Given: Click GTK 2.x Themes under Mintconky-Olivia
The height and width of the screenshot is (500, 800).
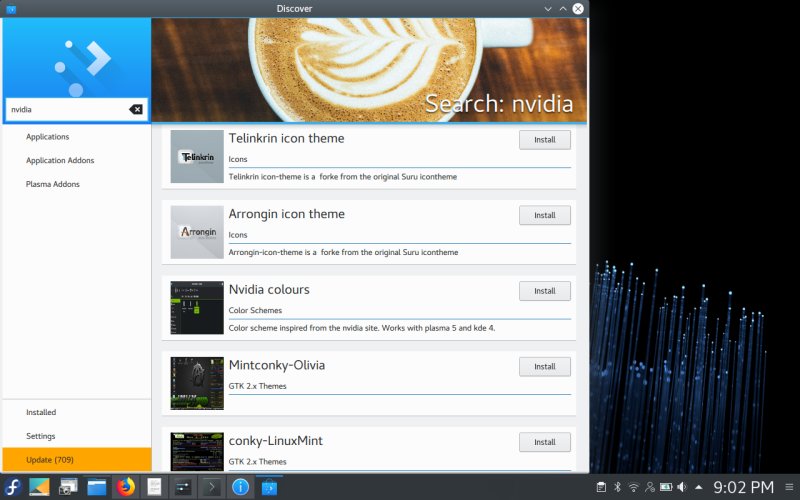Looking at the screenshot, I should pyautogui.click(x=257, y=386).
